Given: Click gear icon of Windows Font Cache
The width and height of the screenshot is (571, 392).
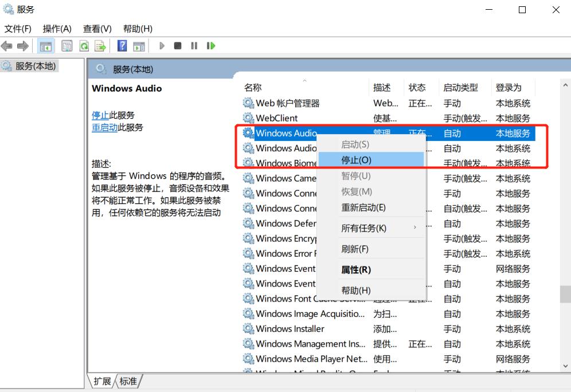Looking at the screenshot, I should pyautogui.click(x=248, y=299).
